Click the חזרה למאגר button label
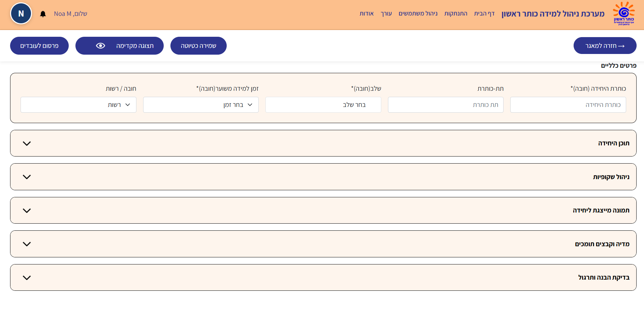Image resolution: width=644 pixels, height=311 pixels. click(x=601, y=46)
